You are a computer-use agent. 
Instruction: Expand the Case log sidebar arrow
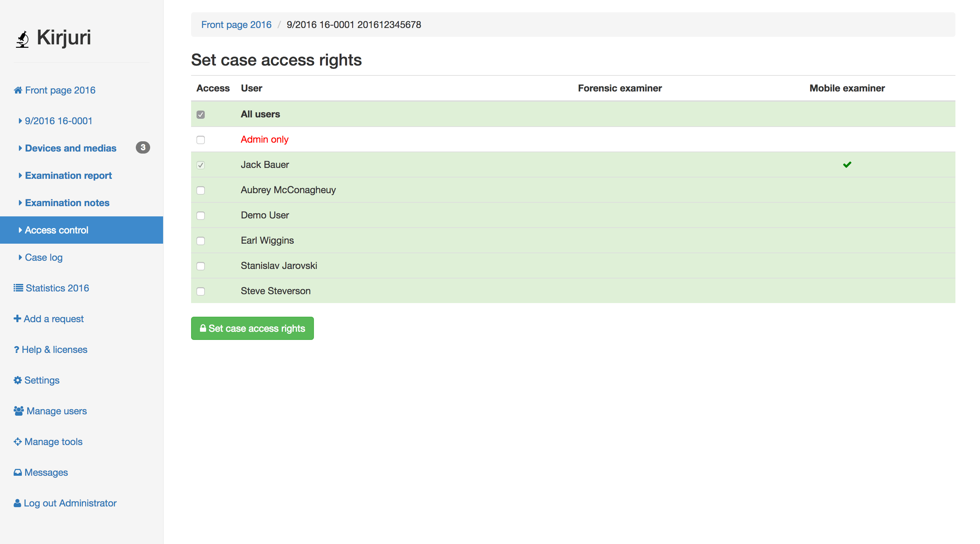20,258
